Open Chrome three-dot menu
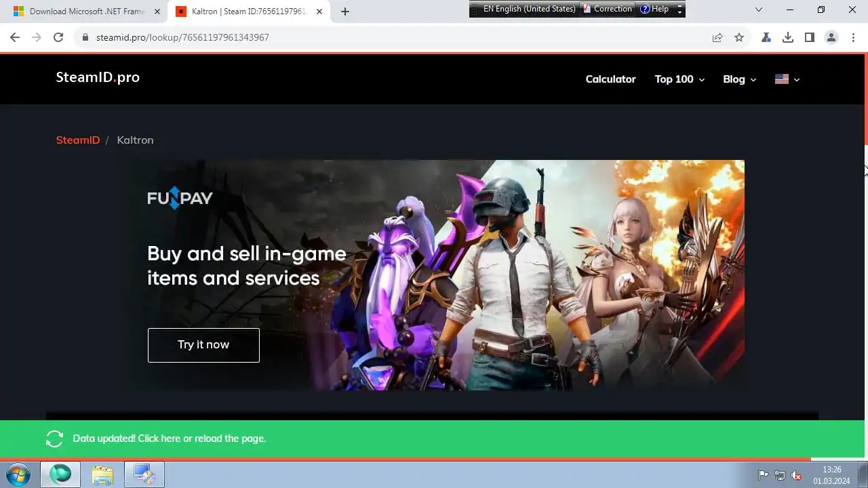 tap(853, 37)
